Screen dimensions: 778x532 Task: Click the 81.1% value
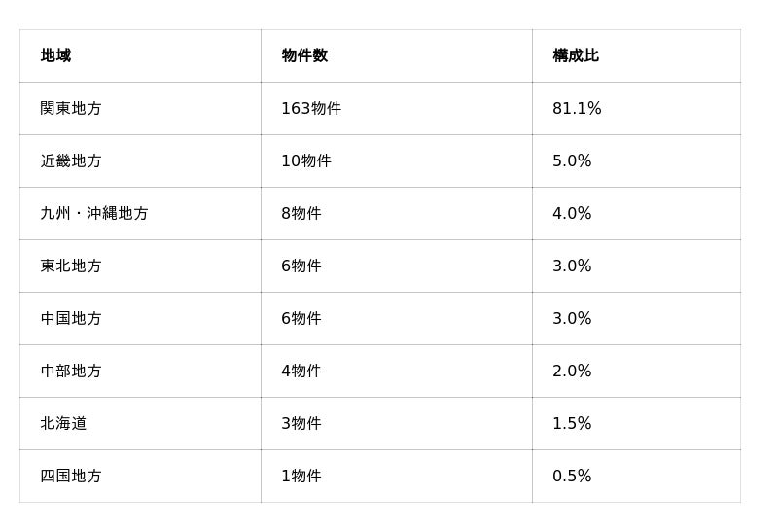tap(577, 108)
